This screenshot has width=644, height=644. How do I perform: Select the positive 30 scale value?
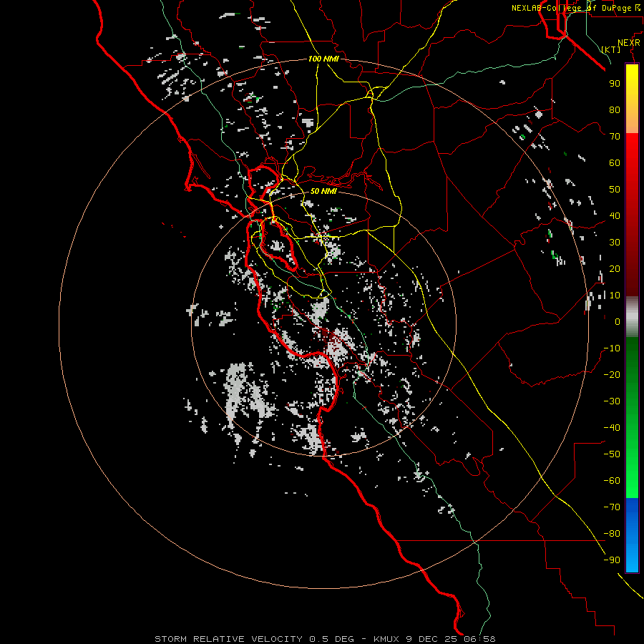(x=615, y=243)
